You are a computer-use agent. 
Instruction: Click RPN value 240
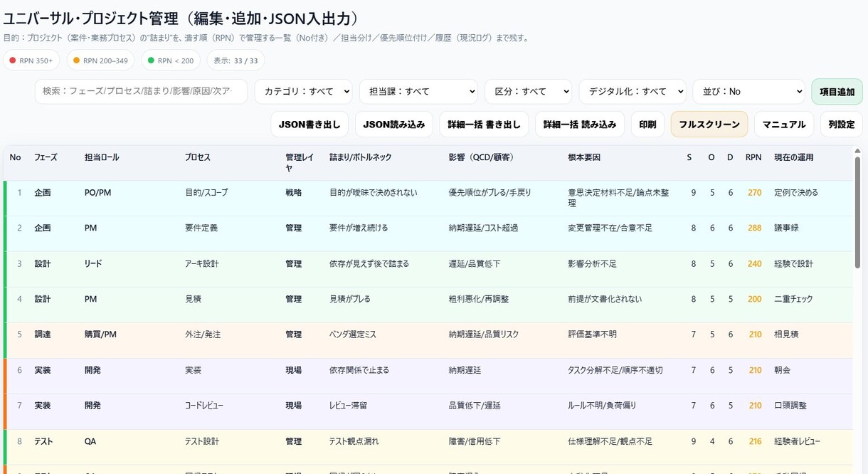click(755, 264)
